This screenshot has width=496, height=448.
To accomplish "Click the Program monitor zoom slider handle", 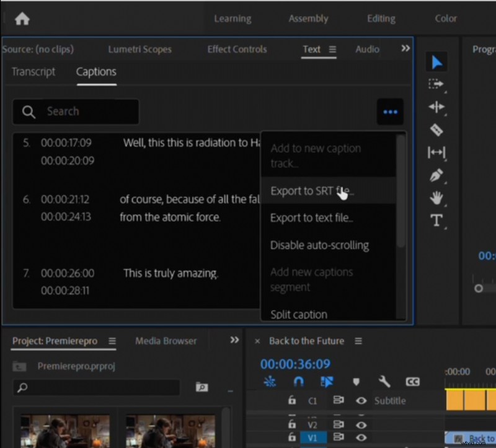I will [x=477, y=288].
